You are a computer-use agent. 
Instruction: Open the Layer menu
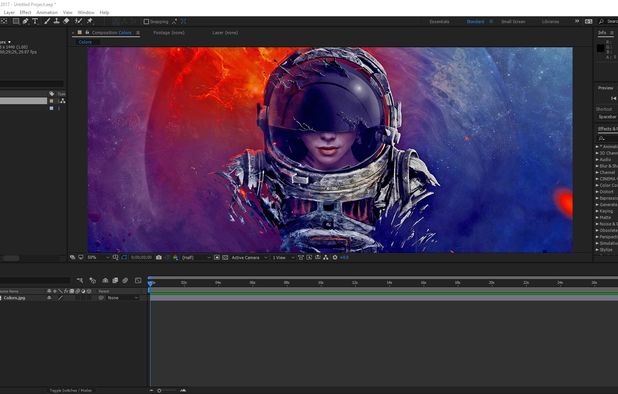point(9,13)
